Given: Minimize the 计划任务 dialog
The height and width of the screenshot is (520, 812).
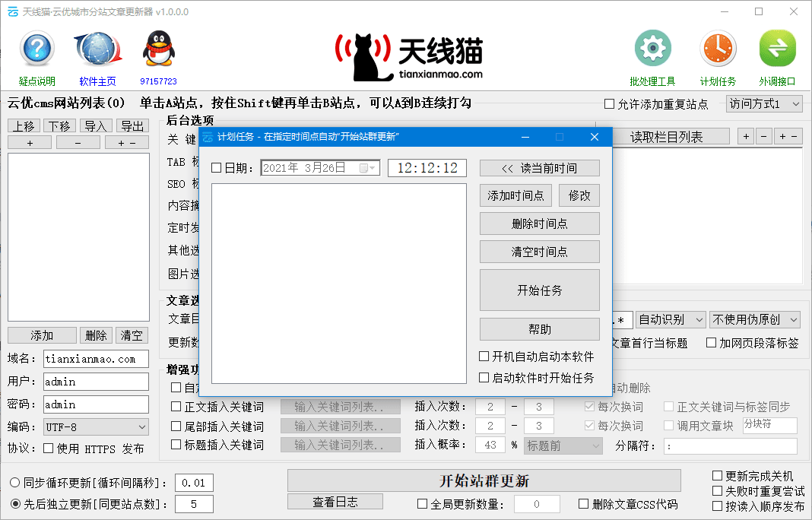Looking at the screenshot, I should pyautogui.click(x=525, y=137).
